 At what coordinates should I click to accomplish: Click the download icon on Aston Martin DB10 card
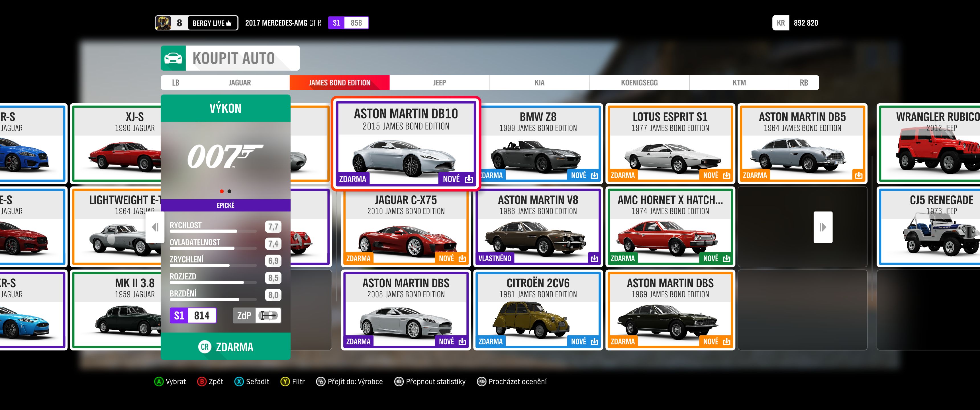tap(469, 179)
